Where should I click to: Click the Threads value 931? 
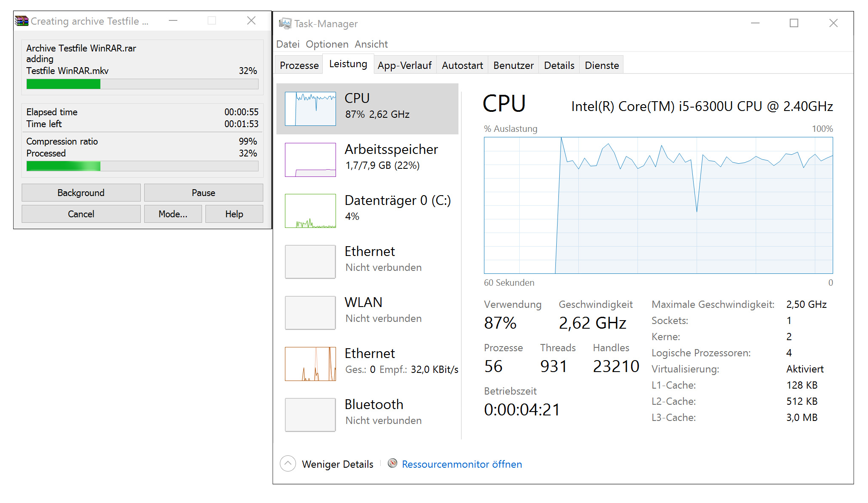pos(554,366)
